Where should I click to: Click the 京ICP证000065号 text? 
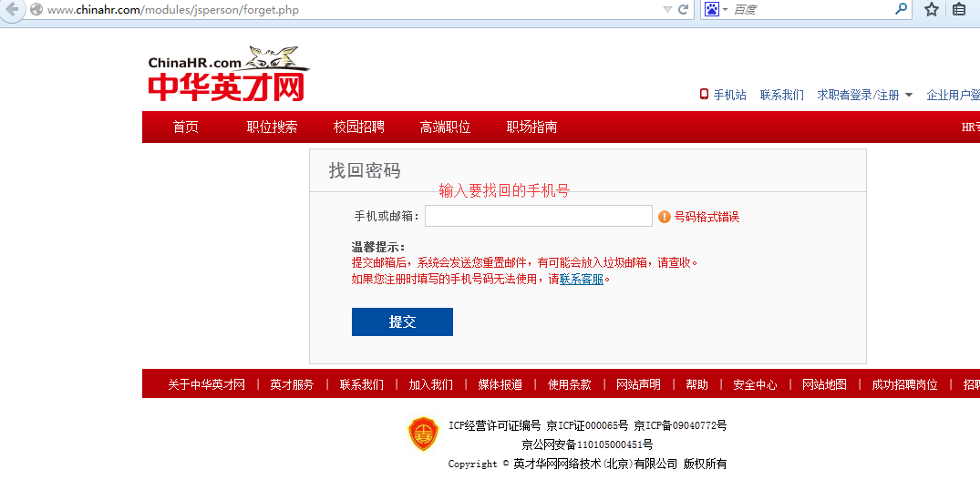587,425
